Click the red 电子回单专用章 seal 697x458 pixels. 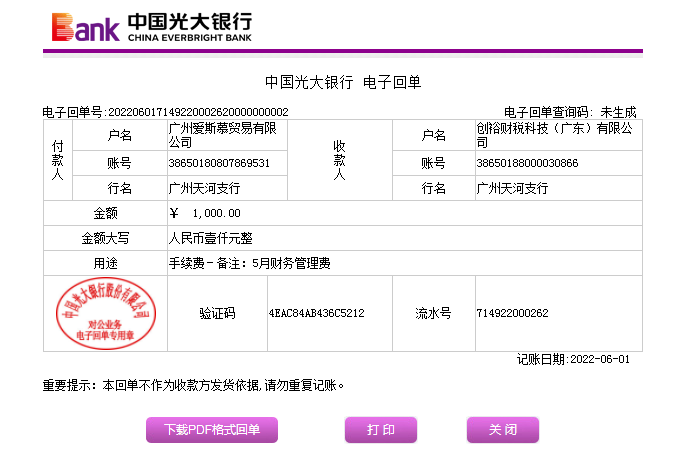(x=106, y=313)
